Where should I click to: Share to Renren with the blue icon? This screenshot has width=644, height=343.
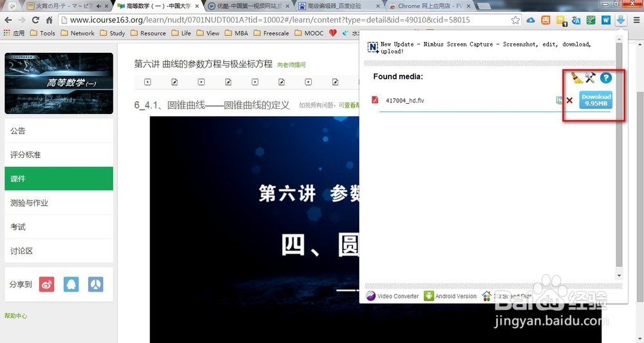click(96, 284)
